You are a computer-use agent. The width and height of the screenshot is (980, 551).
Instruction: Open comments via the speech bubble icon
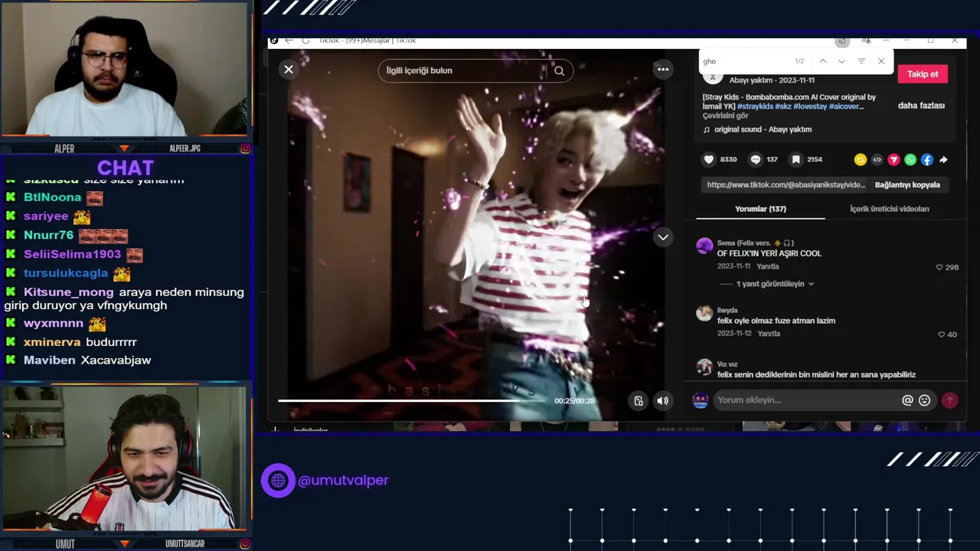point(756,159)
